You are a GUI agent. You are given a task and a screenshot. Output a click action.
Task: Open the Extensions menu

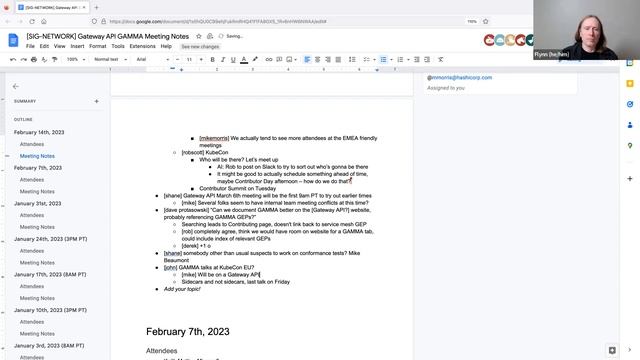click(142, 47)
